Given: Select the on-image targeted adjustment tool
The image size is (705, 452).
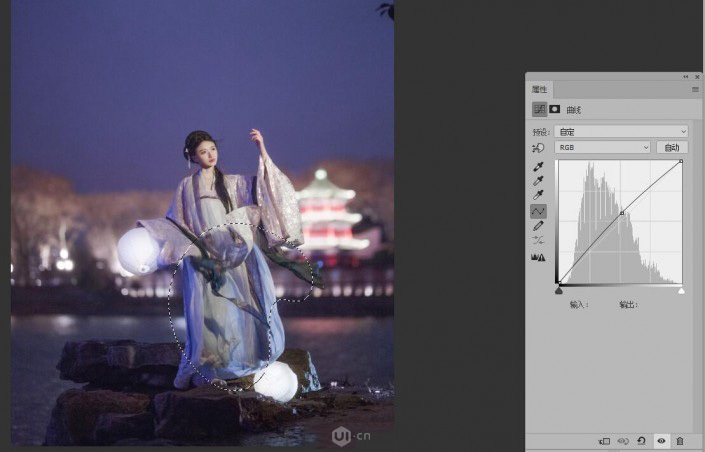Looking at the screenshot, I should point(539,148).
